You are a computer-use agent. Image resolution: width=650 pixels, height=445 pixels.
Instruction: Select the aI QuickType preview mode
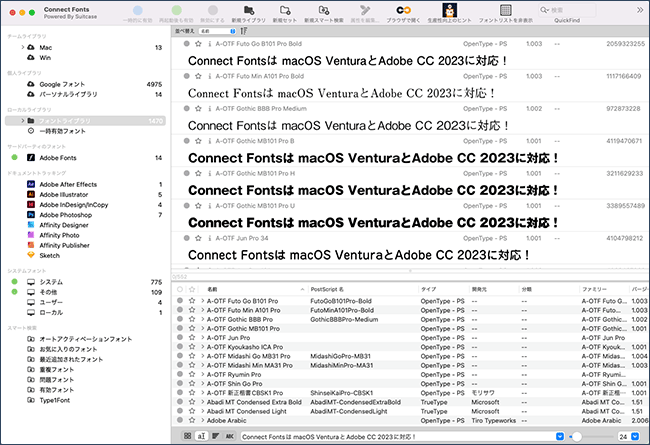click(x=201, y=436)
